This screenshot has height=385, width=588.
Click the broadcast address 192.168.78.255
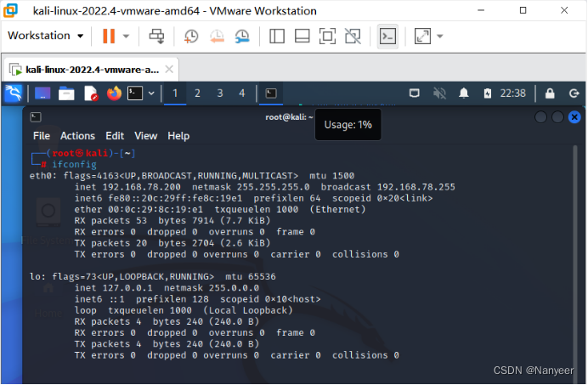416,187
